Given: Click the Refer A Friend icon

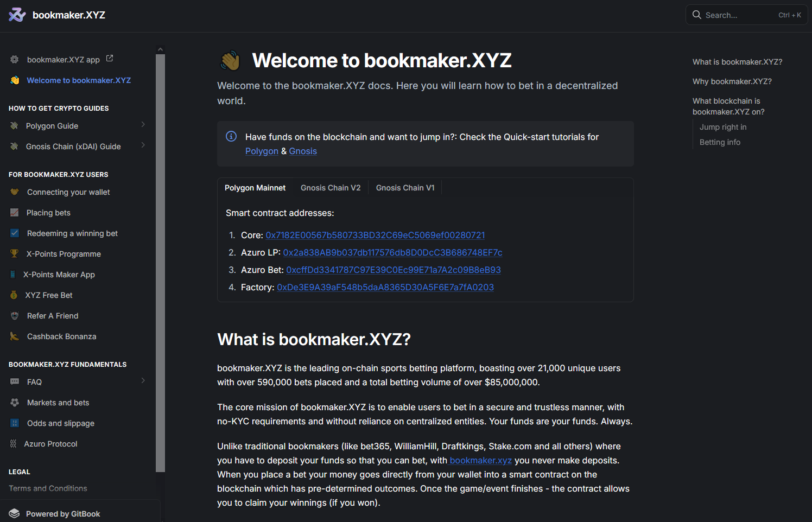Looking at the screenshot, I should click(x=15, y=316).
